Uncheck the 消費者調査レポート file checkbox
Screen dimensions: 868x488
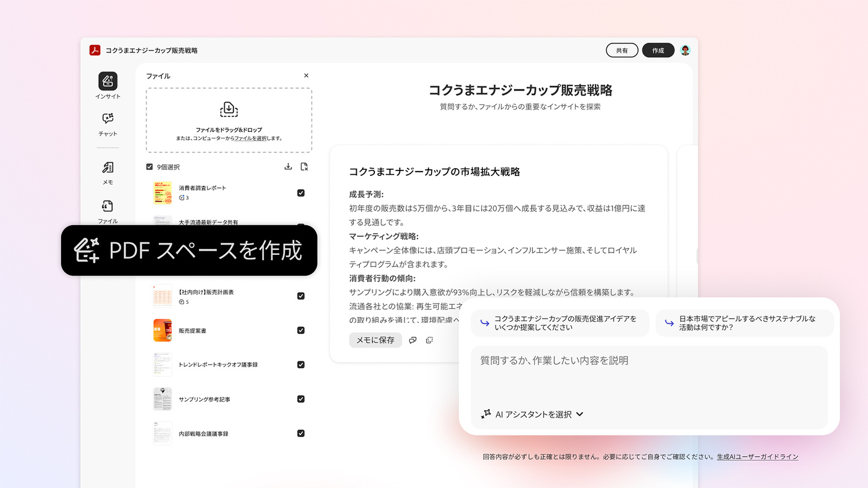coord(301,193)
